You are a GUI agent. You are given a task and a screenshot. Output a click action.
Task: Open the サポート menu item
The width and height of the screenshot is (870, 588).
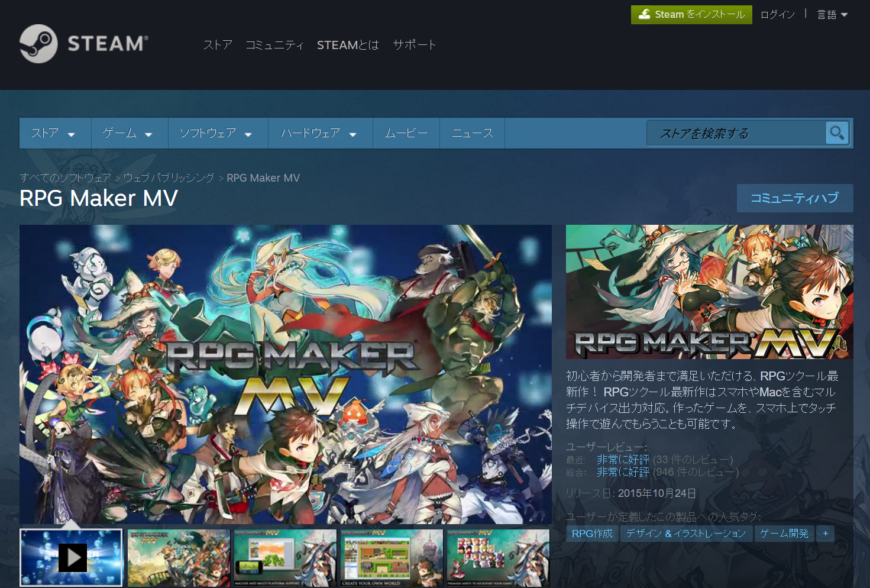415,44
